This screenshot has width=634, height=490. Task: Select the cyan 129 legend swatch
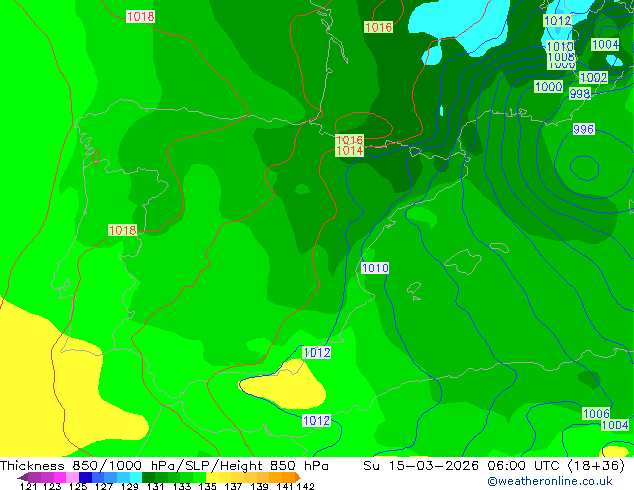click(x=136, y=477)
